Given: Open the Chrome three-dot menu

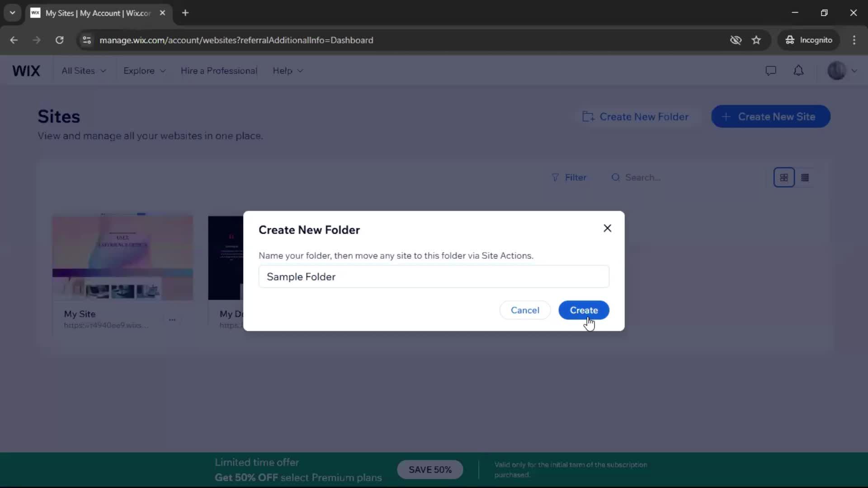Looking at the screenshot, I should 854,40.
